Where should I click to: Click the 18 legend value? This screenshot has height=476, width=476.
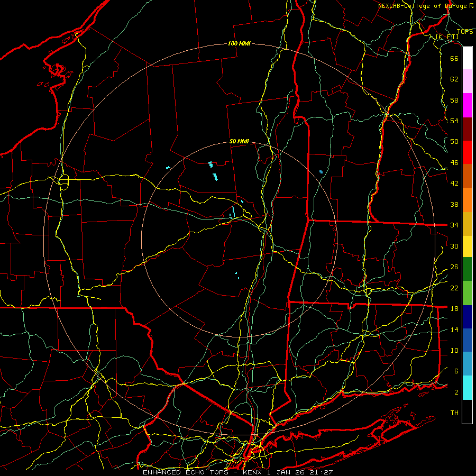[x=454, y=309]
